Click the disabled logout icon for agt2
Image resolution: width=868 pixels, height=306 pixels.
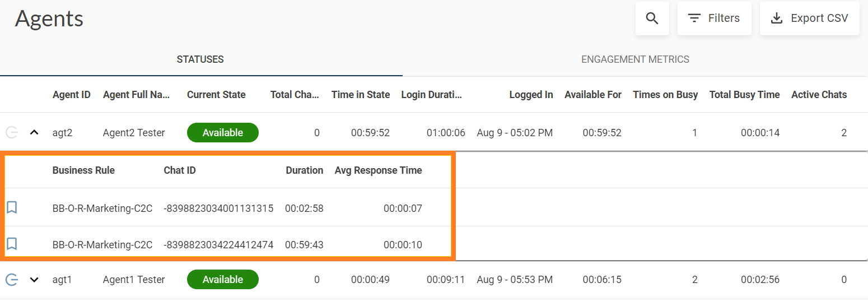coord(12,133)
